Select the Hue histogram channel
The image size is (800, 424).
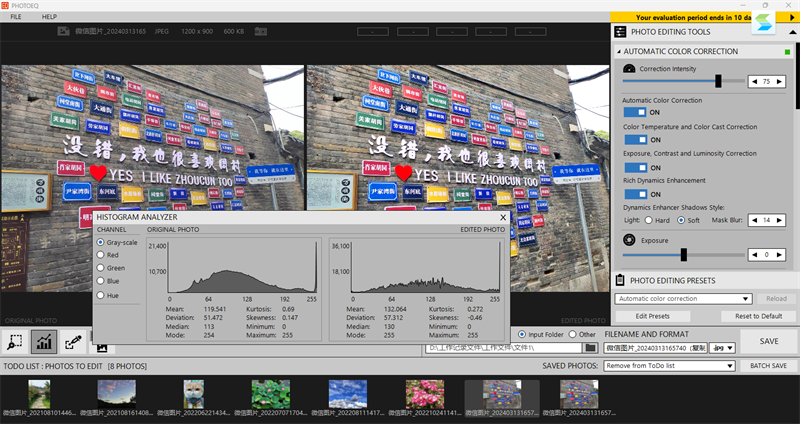tap(101, 295)
